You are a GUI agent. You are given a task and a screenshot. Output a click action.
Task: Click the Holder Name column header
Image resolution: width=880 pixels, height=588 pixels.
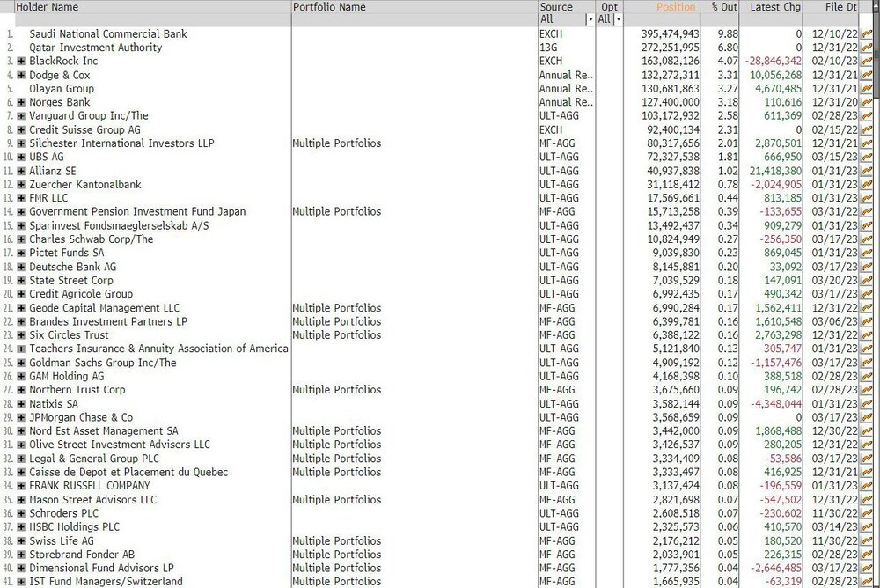coord(48,7)
